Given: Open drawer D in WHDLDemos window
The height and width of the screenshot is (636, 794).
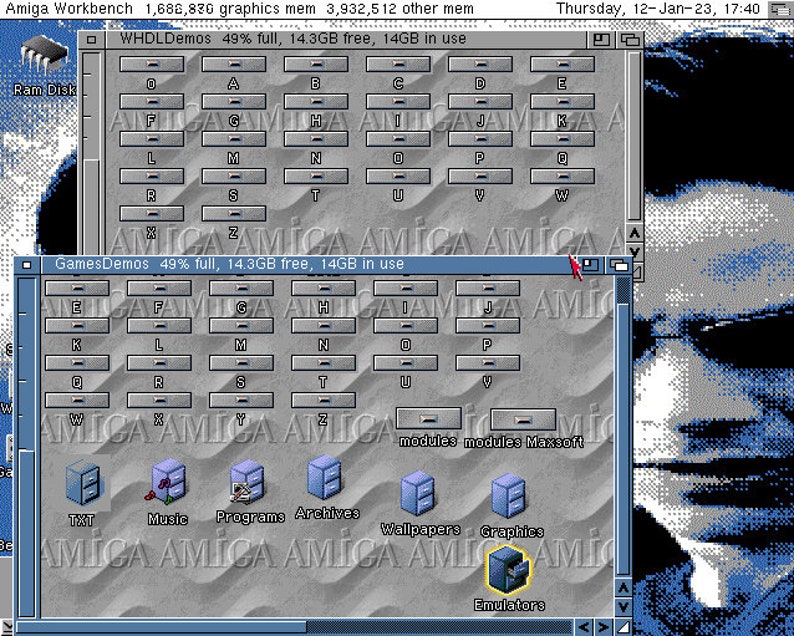Looking at the screenshot, I should coord(480,64).
